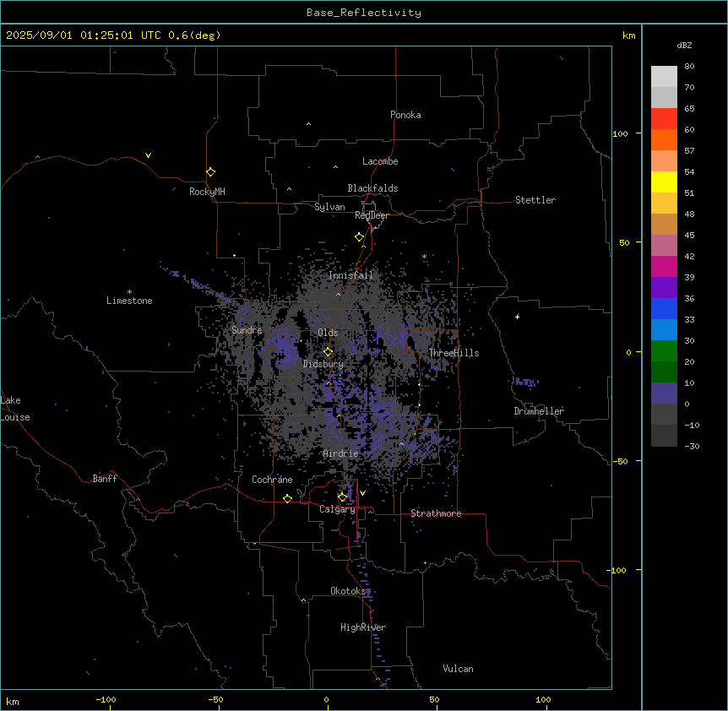Select the RedDeer city label

point(372,215)
